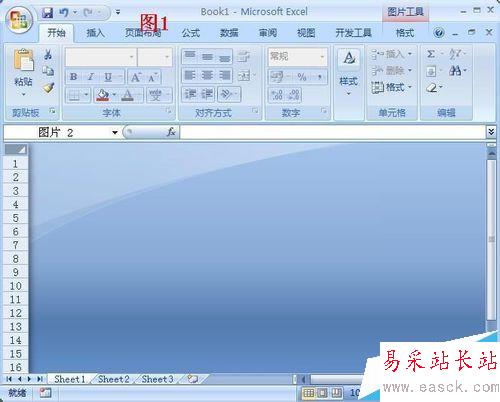This screenshot has height=402, width=500.
Task: Switch to the 公式 ribbon tab
Action: (191, 33)
